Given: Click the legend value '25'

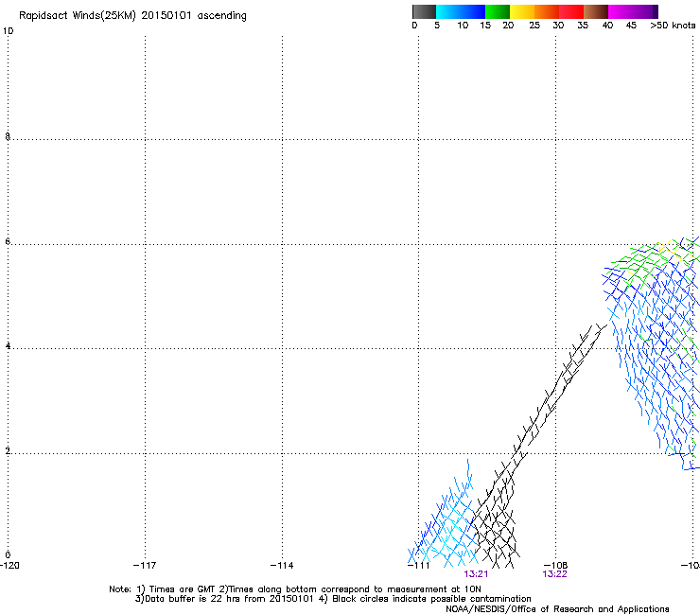Looking at the screenshot, I should [x=534, y=26].
